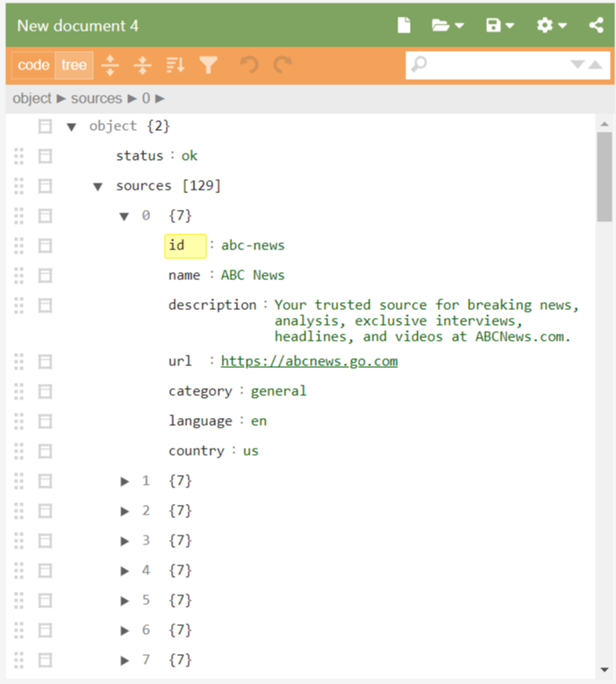
Task: Collapse the item 0 {7} node
Action: (x=125, y=216)
